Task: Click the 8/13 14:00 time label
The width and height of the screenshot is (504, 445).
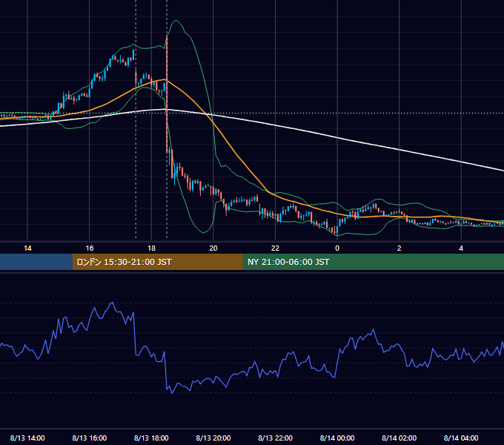Action: click(x=27, y=438)
